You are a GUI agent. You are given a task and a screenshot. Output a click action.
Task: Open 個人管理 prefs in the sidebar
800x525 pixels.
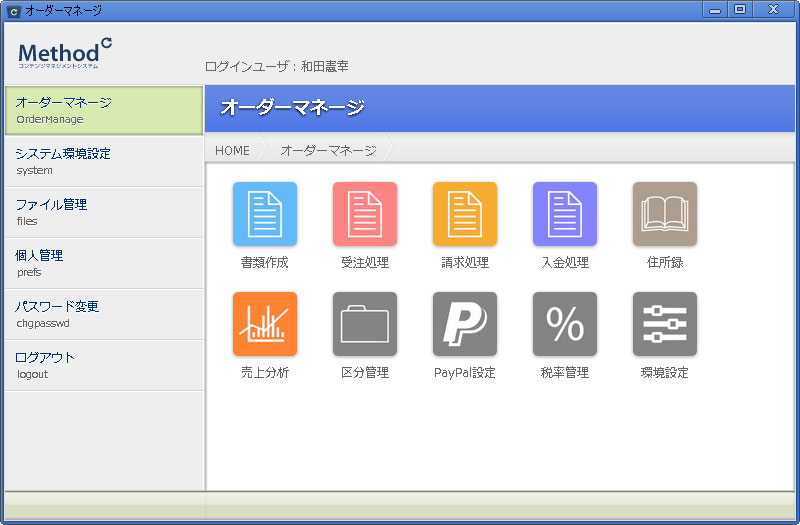(x=103, y=263)
